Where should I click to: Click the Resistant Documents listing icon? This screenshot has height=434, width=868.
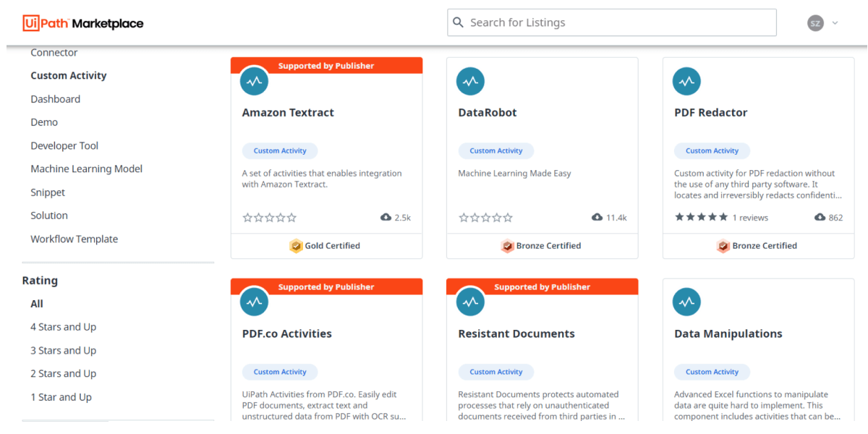tap(470, 302)
